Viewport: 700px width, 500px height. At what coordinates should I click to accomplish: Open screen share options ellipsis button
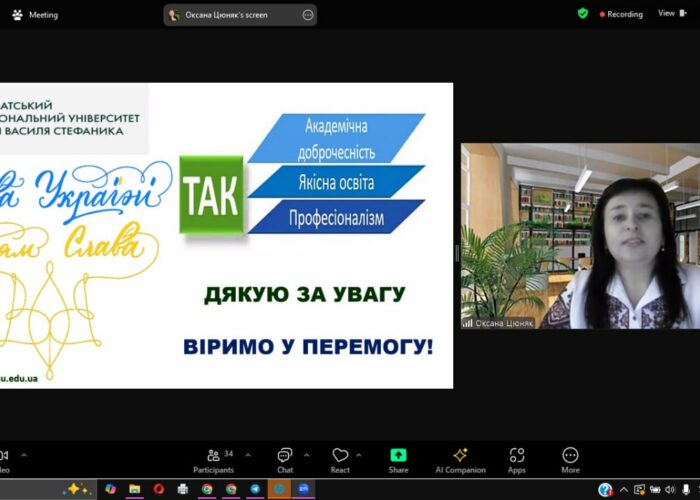[307, 15]
